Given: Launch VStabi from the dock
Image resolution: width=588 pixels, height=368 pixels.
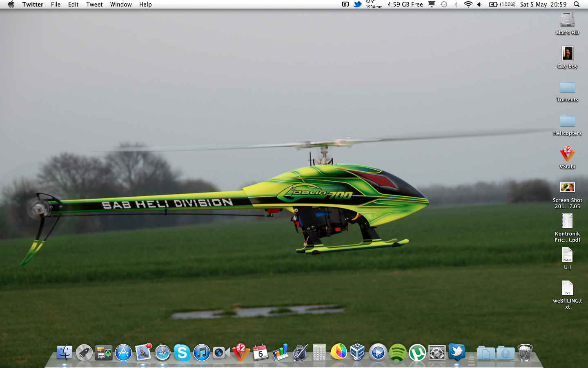Looking at the screenshot, I should (241, 352).
